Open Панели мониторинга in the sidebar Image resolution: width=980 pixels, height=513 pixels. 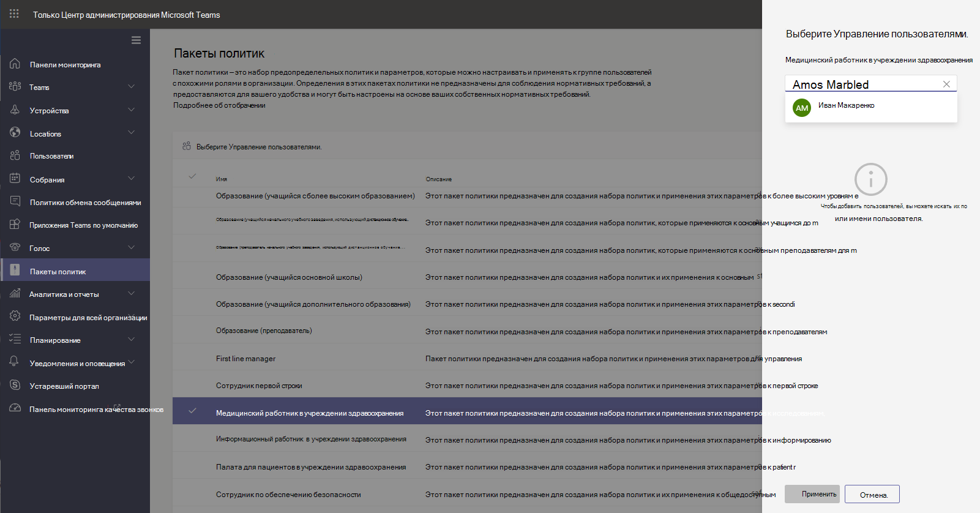point(65,65)
